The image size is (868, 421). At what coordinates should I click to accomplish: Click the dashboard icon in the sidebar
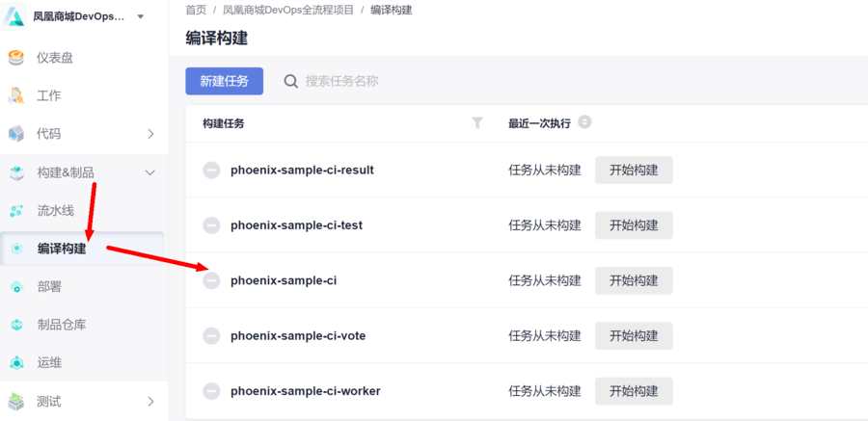[x=16, y=58]
